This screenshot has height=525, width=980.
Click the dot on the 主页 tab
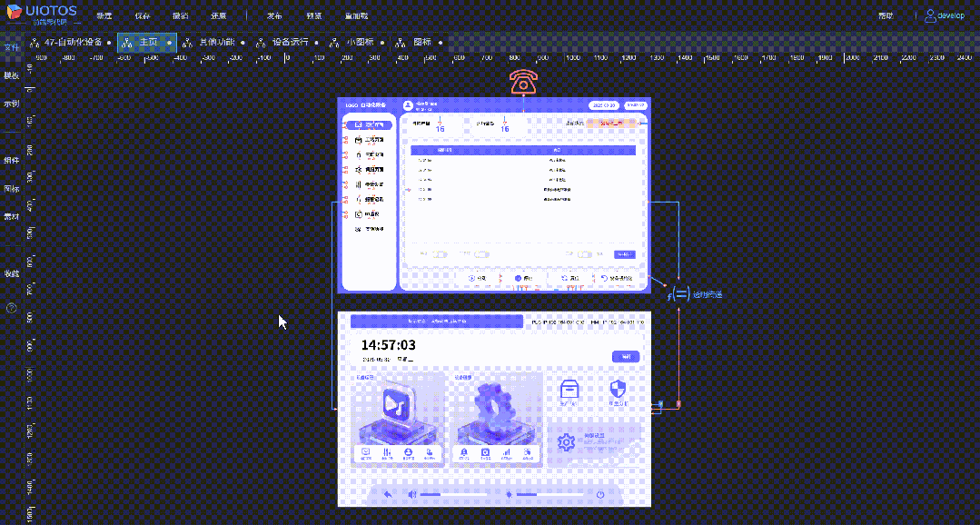(169, 43)
